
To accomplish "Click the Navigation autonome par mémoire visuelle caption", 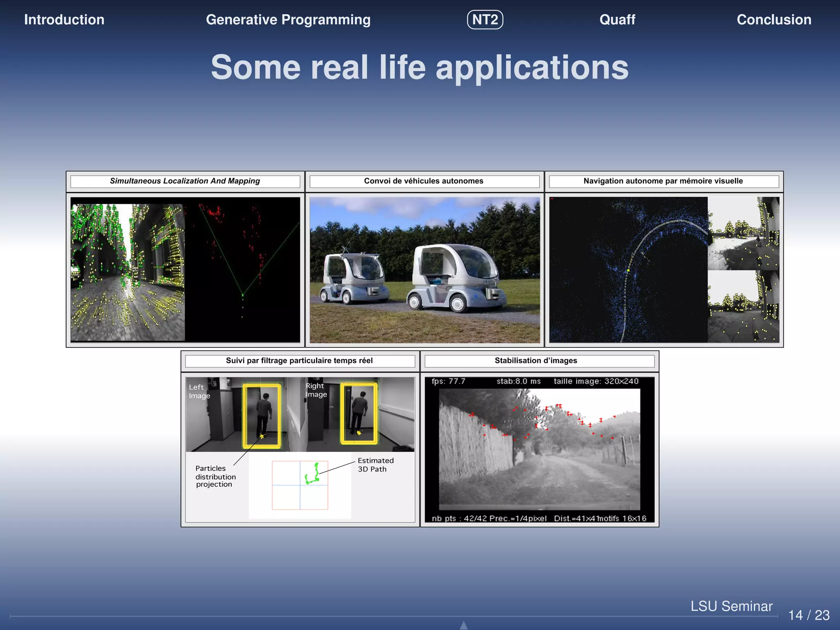I will 664,181.
